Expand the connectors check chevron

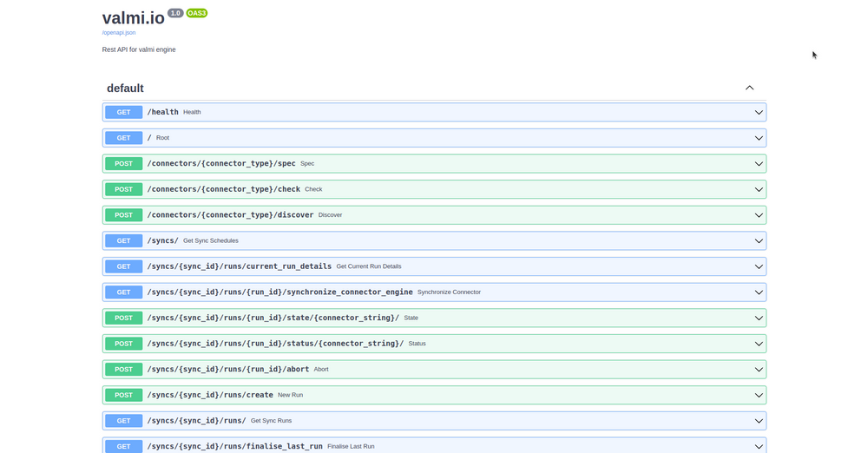pos(759,189)
